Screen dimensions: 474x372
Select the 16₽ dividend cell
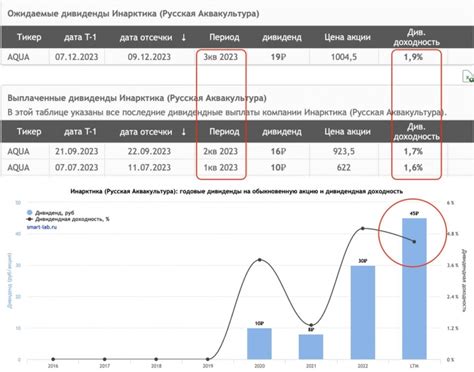pos(278,151)
